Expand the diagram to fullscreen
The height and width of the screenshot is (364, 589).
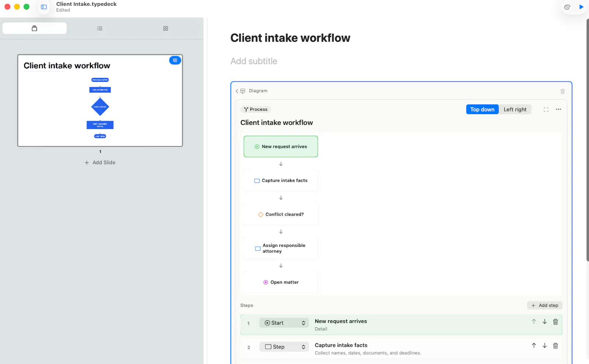(x=546, y=109)
